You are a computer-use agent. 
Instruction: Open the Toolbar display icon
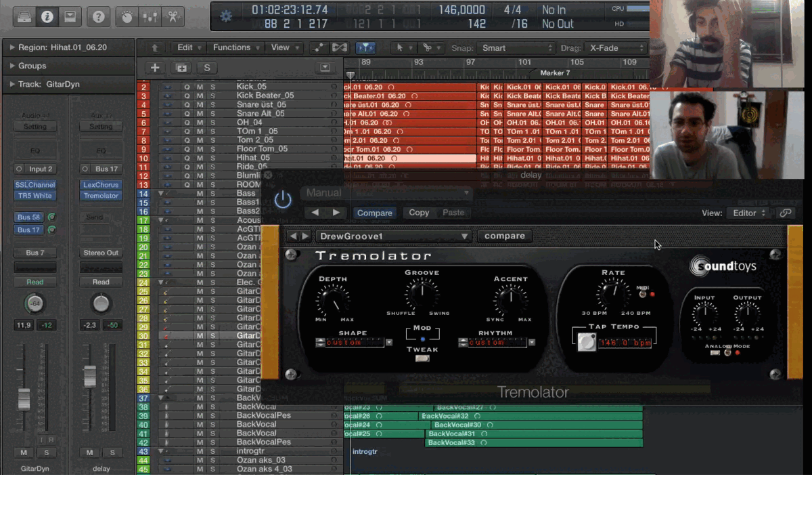(70, 17)
